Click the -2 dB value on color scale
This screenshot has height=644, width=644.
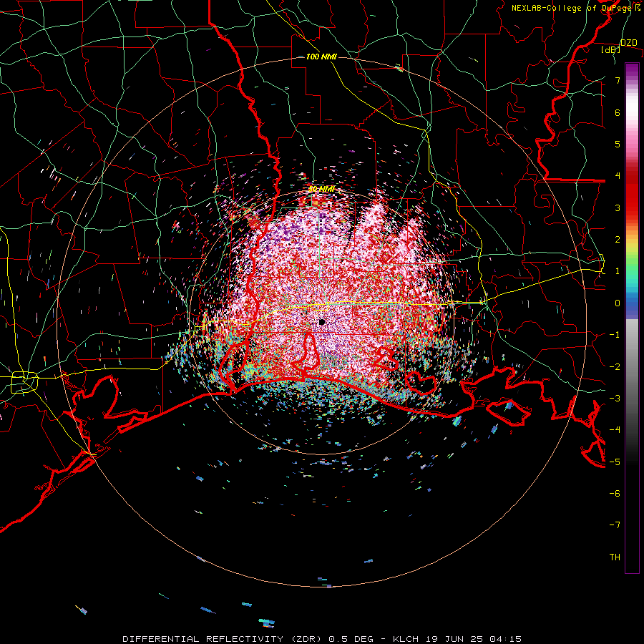click(615, 366)
